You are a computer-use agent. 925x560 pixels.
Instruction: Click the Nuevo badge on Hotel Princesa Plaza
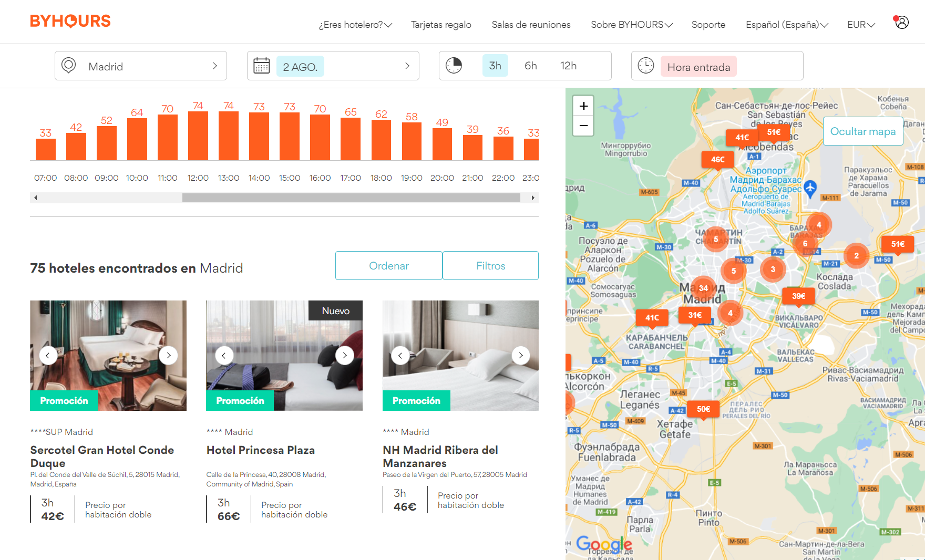point(335,311)
